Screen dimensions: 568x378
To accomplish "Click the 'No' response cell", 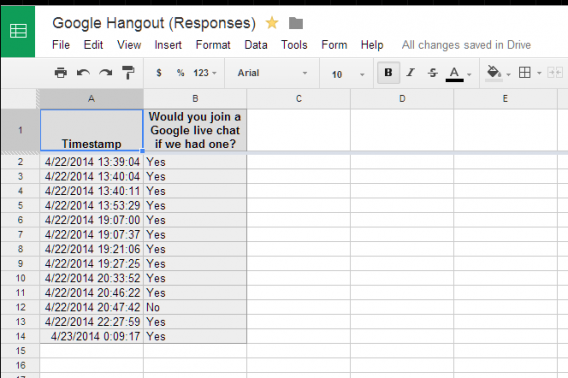I will coord(195,307).
